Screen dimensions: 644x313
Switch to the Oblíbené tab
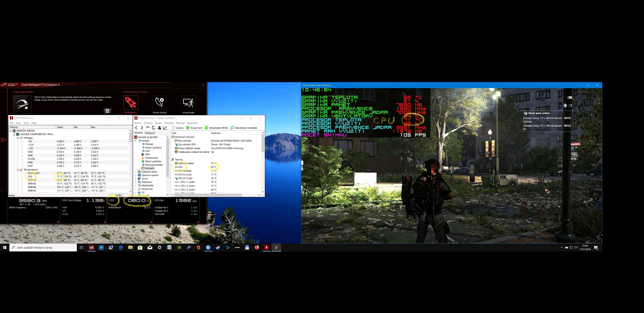[x=149, y=133]
